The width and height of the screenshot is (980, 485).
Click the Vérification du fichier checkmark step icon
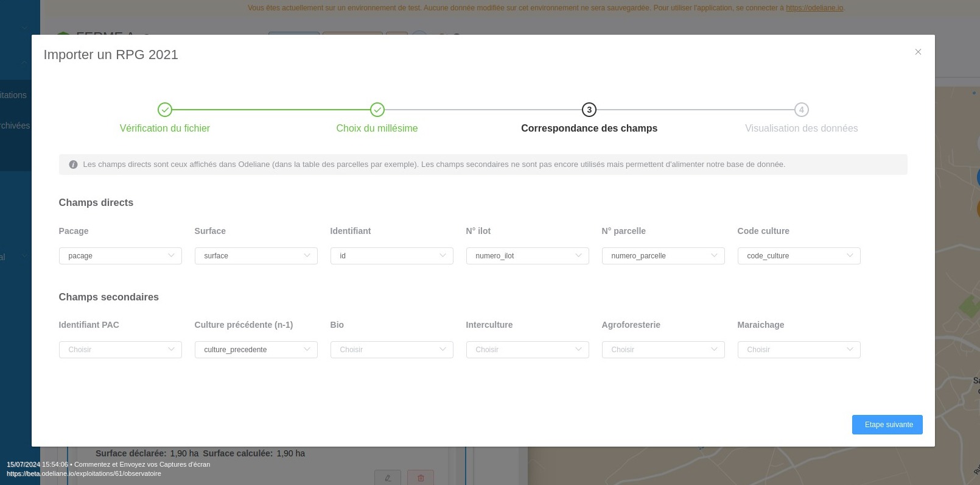(165, 110)
